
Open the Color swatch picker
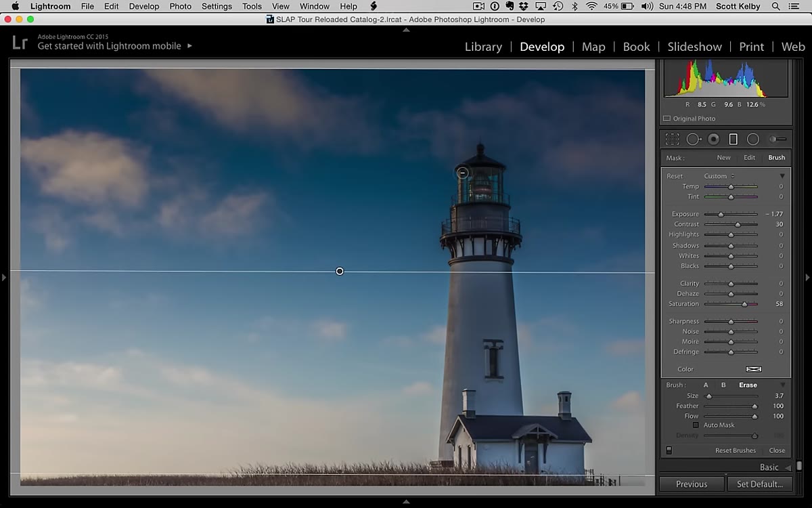click(x=754, y=369)
